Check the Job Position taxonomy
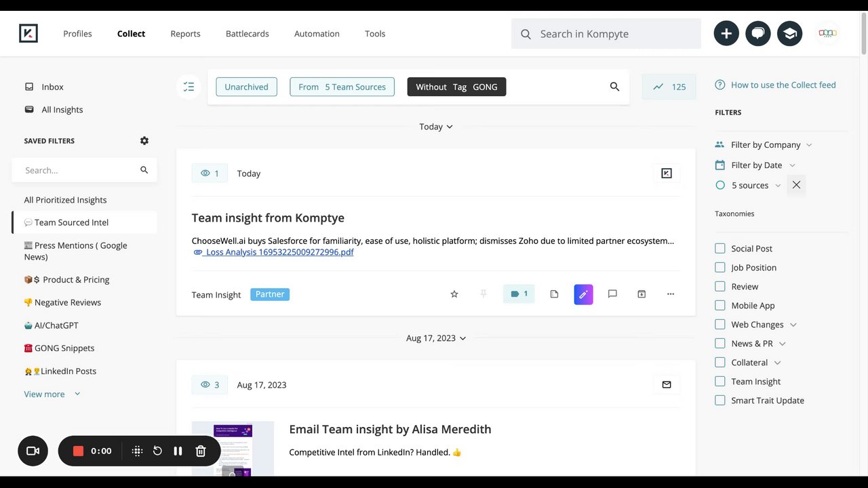The width and height of the screenshot is (868, 488). [x=720, y=268]
